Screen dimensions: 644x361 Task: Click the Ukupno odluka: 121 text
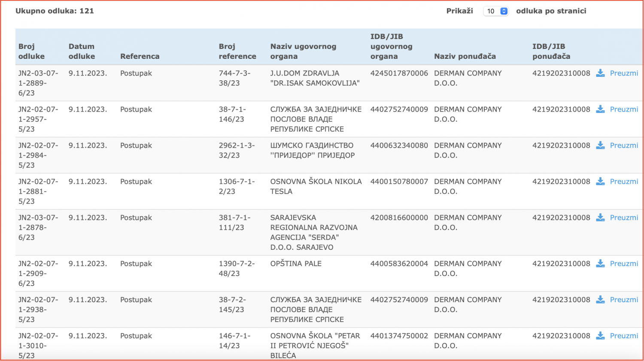55,11
